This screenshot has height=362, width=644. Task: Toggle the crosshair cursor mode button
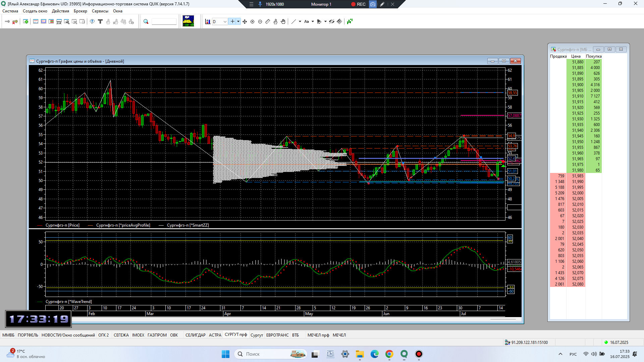click(232, 21)
